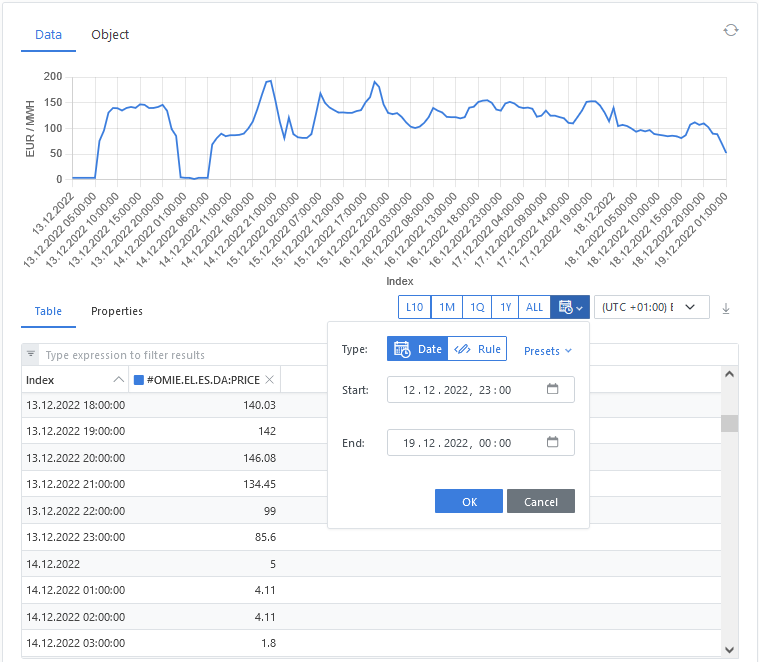The width and height of the screenshot is (759, 662).
Task: Open the UTC +01:00 timezone dropdown
Action: click(651, 307)
